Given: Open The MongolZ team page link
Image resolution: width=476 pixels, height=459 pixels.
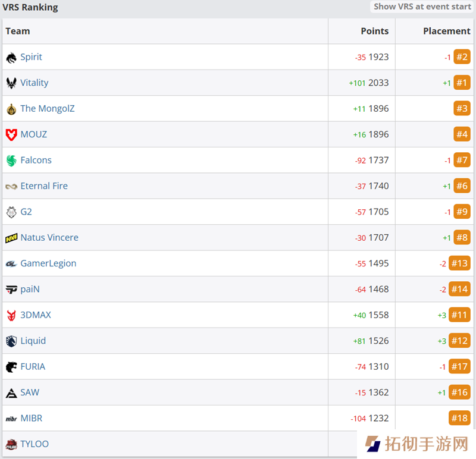Looking at the screenshot, I should tap(48, 108).
